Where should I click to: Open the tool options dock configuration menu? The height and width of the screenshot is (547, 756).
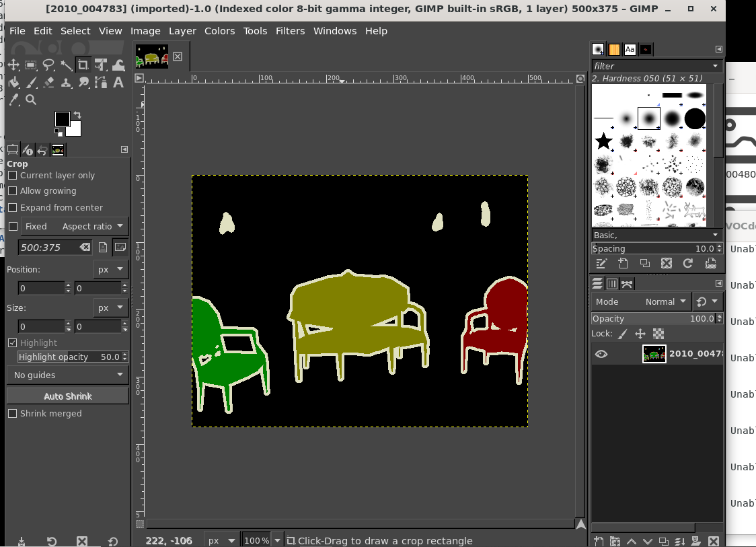tap(124, 149)
